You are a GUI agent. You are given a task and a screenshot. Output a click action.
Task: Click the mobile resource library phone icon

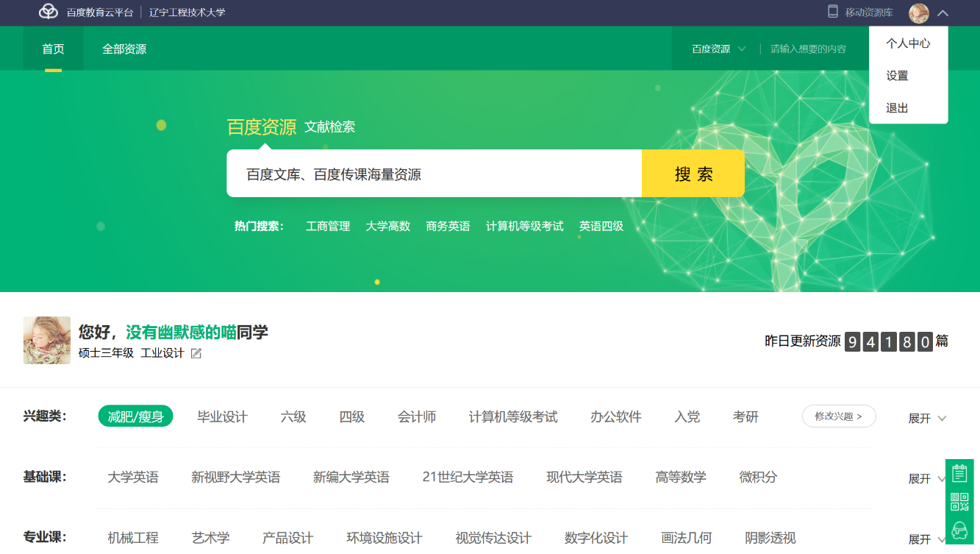tap(833, 12)
